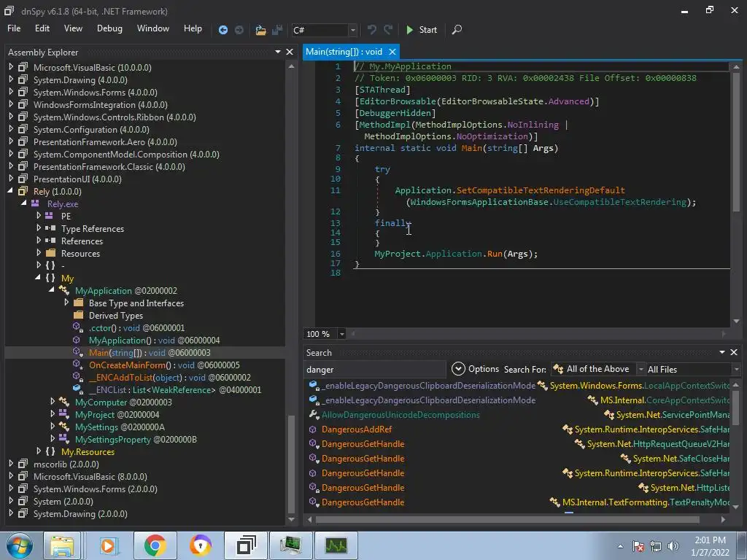This screenshot has width=747, height=560.
Task: Click the MyProject class icon
Action: 64,414
